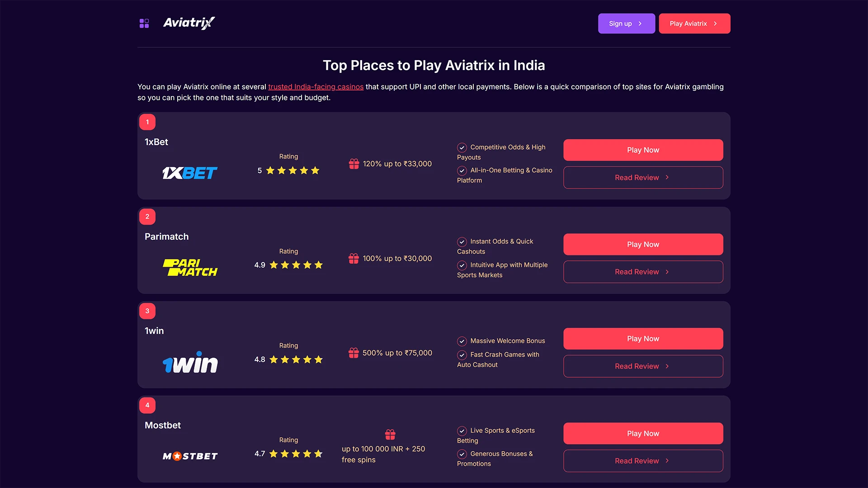Viewport: 868px width, 488px height.
Task: Click the arrow inside the Sign up button
Action: (x=639, y=23)
